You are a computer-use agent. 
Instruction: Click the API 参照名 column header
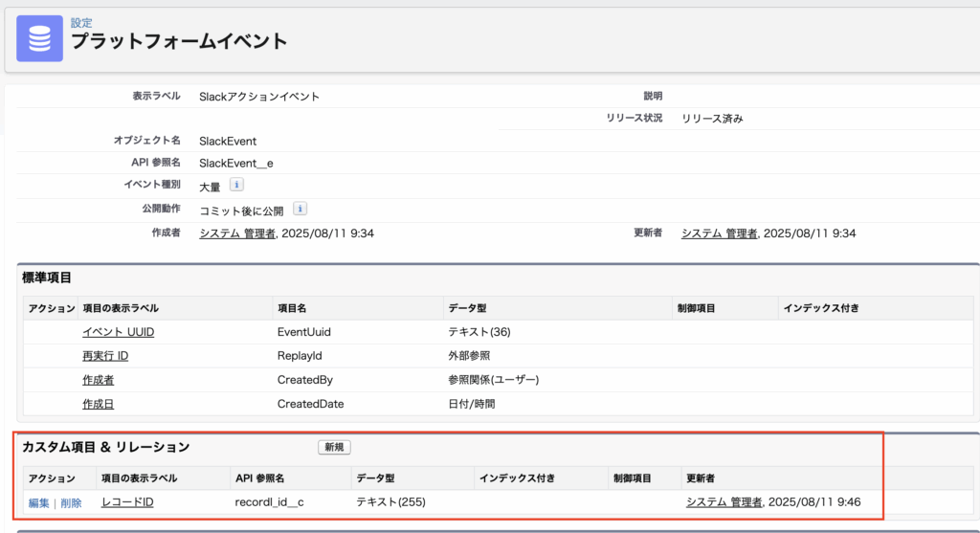point(260,477)
